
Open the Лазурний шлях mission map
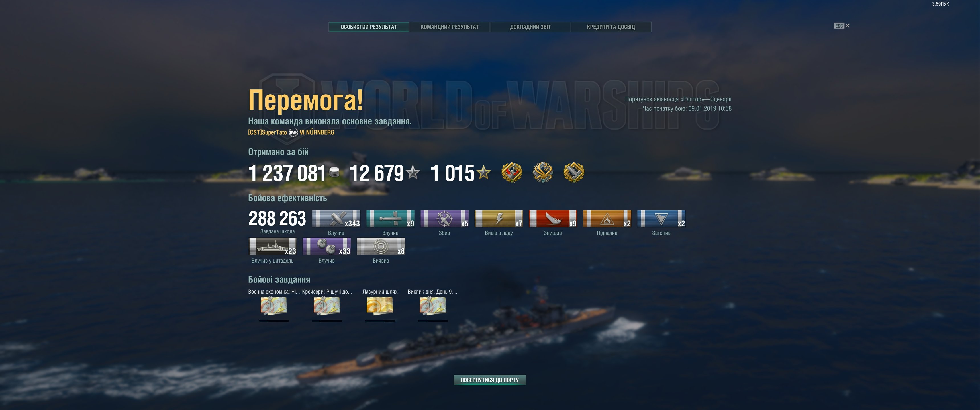[380, 306]
